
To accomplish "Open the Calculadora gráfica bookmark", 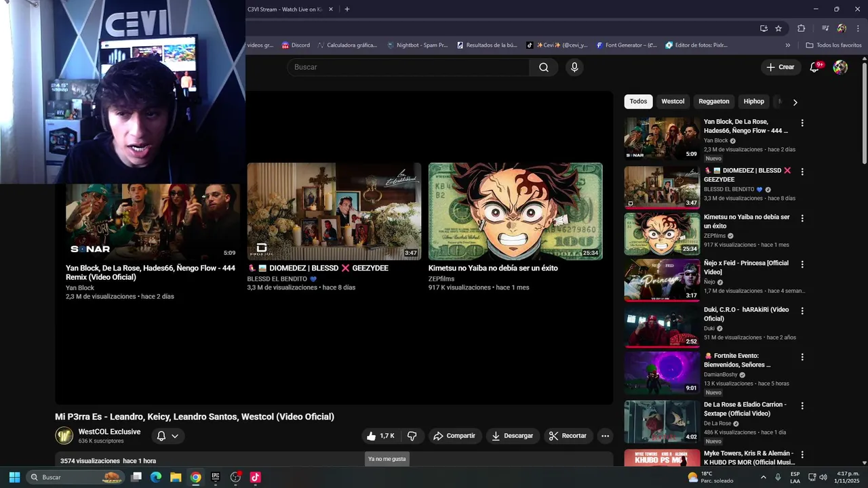I will click(x=347, y=45).
